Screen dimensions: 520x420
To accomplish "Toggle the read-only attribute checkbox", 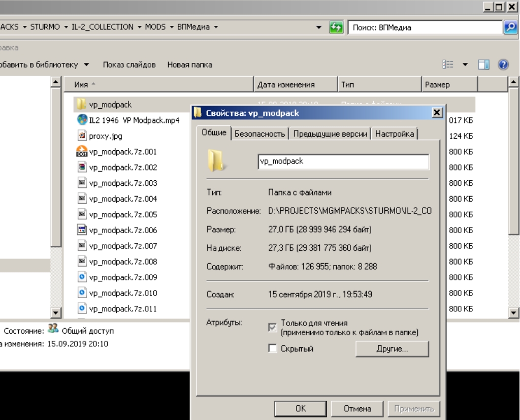I will coord(272,328).
